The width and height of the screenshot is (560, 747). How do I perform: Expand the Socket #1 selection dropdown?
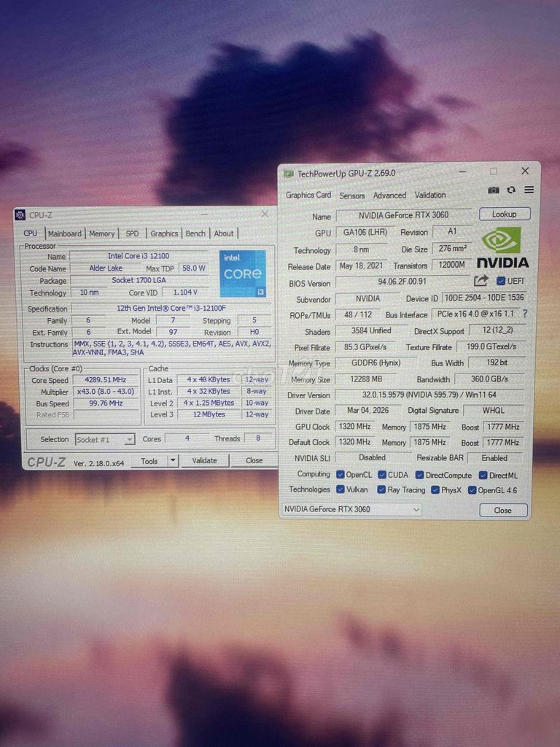128,440
